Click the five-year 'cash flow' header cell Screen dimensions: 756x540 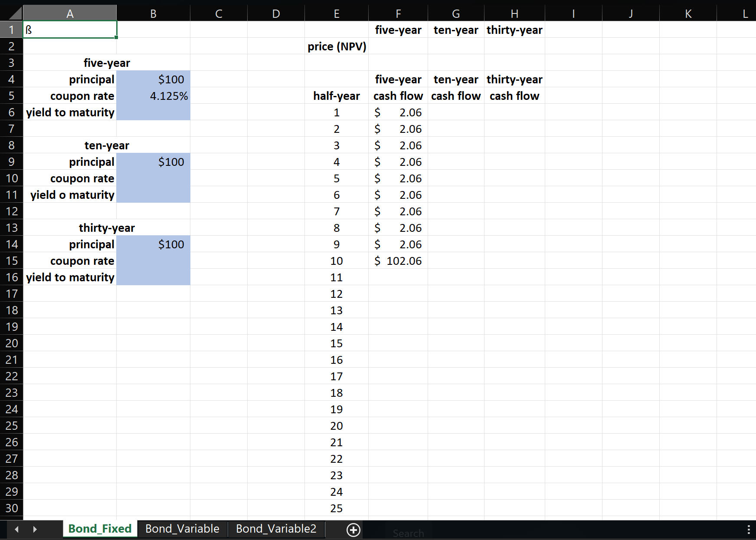pos(398,96)
